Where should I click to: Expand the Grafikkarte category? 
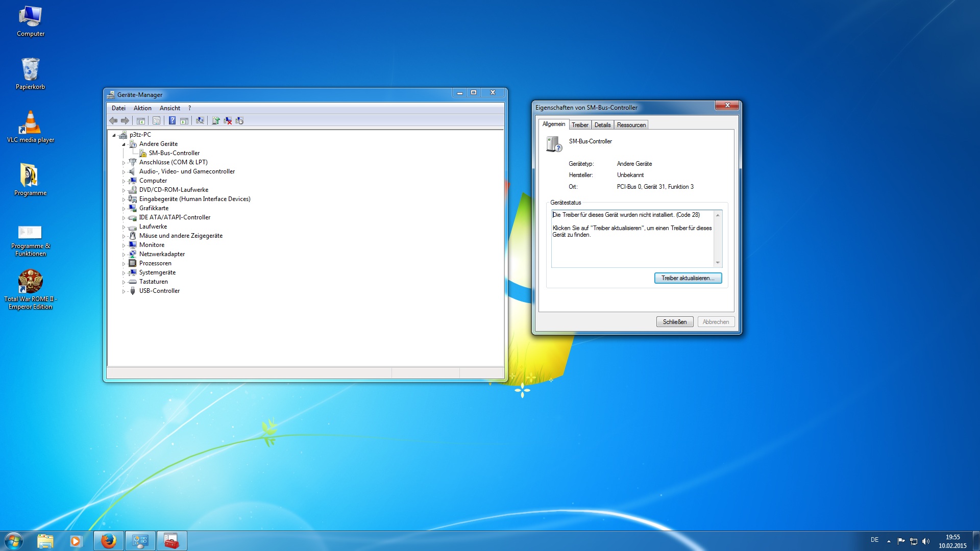coord(124,209)
